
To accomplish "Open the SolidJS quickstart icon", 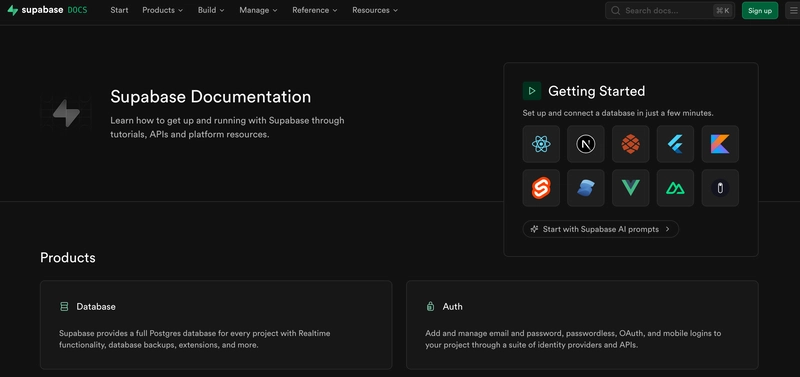I will click(x=586, y=188).
